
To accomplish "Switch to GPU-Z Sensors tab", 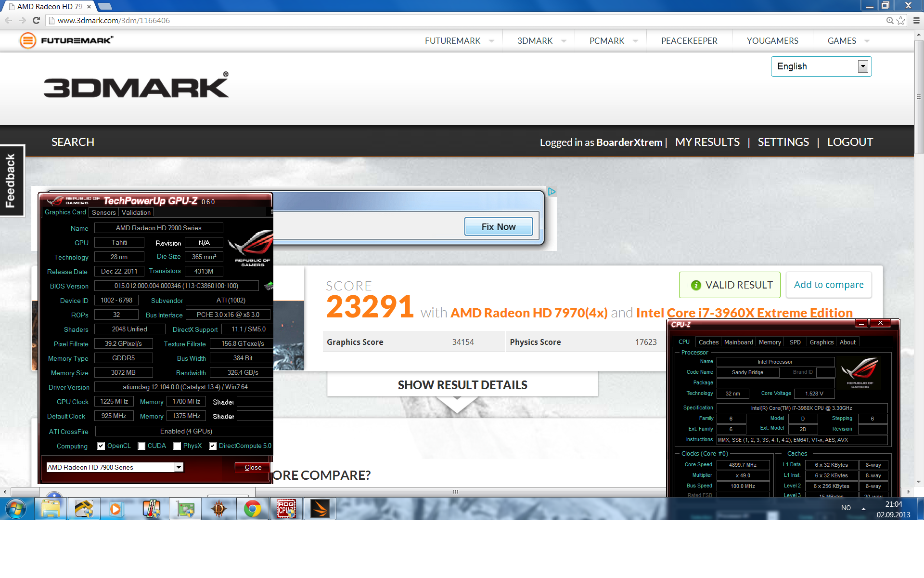I will click(104, 212).
